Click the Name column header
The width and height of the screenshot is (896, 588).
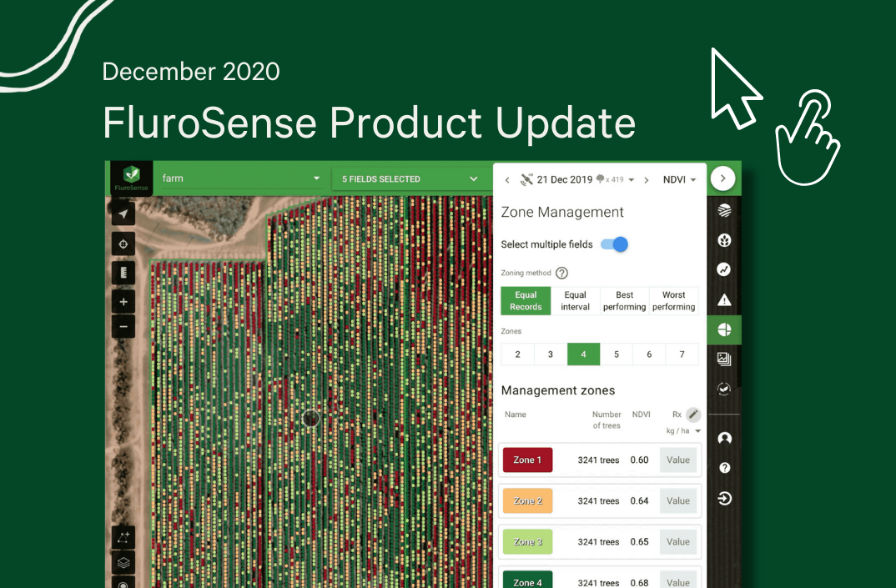[x=516, y=415]
